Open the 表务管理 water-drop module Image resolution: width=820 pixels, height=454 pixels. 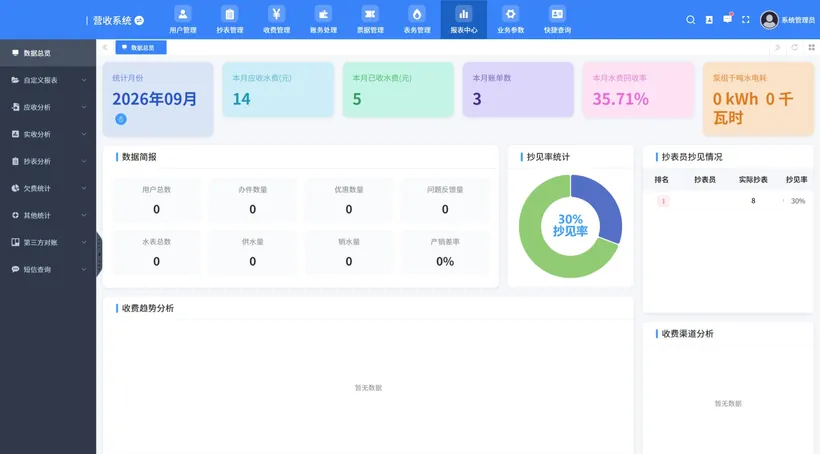tap(417, 20)
